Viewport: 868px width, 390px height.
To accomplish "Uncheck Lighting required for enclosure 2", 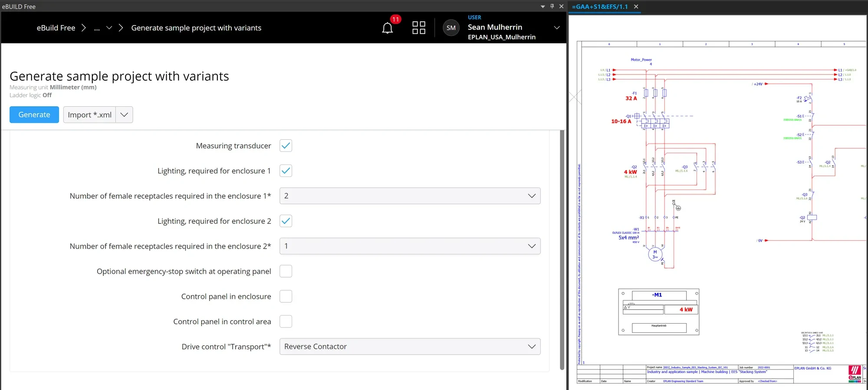I will tap(286, 221).
